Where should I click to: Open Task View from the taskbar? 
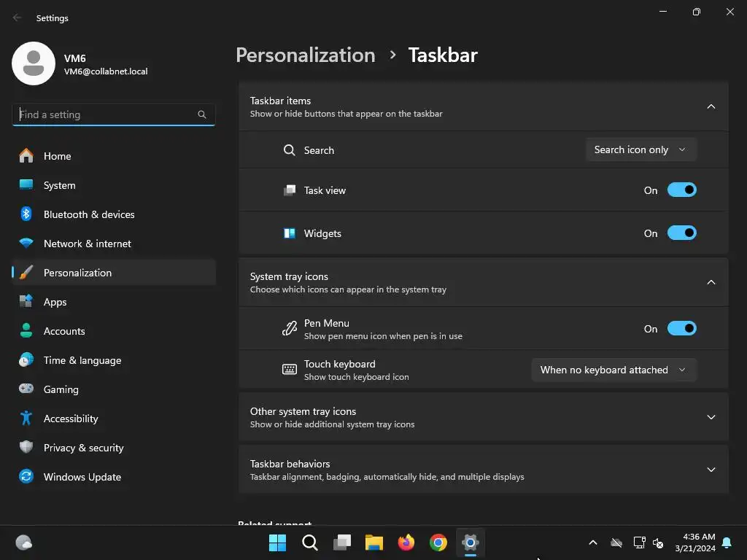point(341,542)
